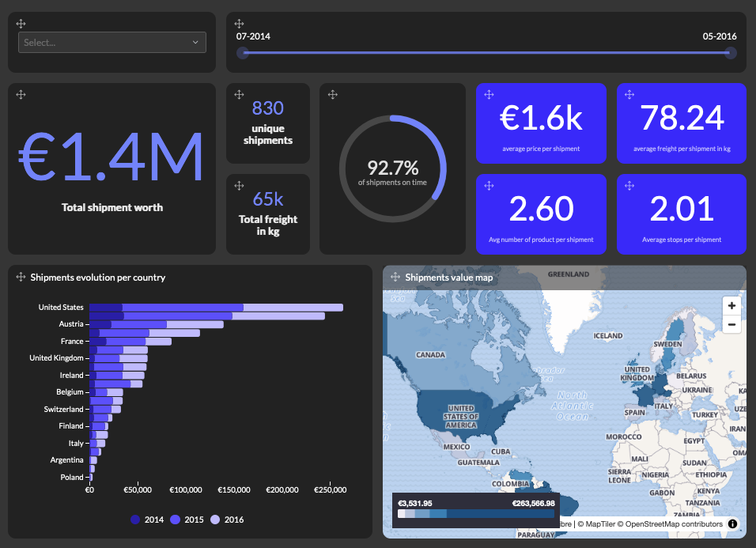Click the move handle on Total shipment worth card
This screenshot has height=548, width=756.
click(21, 94)
